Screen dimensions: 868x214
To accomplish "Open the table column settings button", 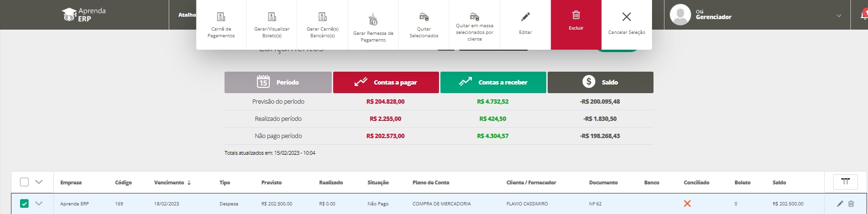I will (845, 182).
